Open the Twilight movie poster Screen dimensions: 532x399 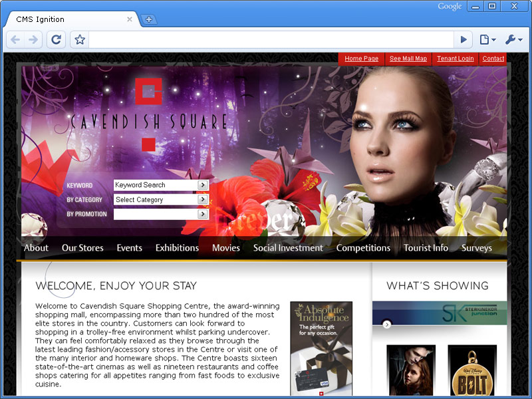(411, 370)
